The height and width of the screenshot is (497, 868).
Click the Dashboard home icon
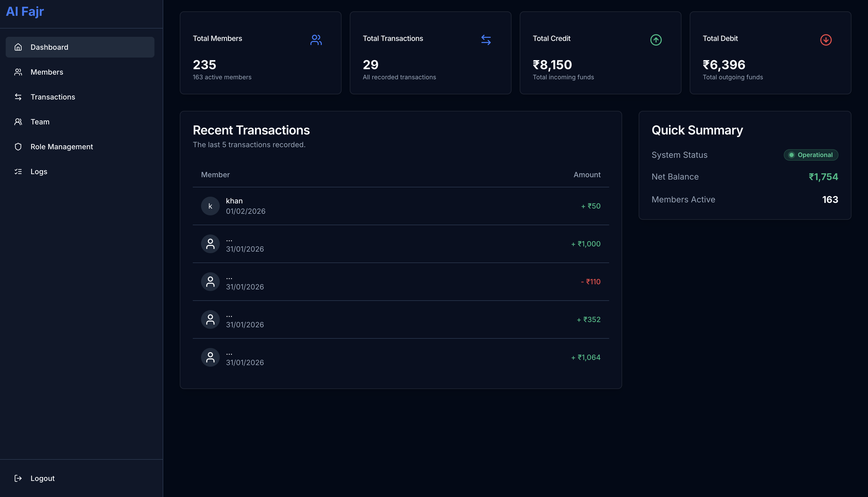18,47
